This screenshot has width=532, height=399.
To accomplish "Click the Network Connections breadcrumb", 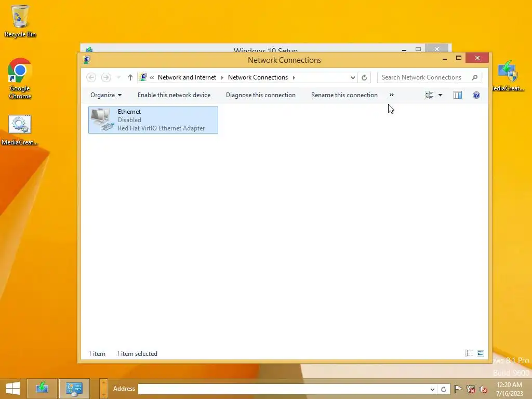I will [258, 77].
